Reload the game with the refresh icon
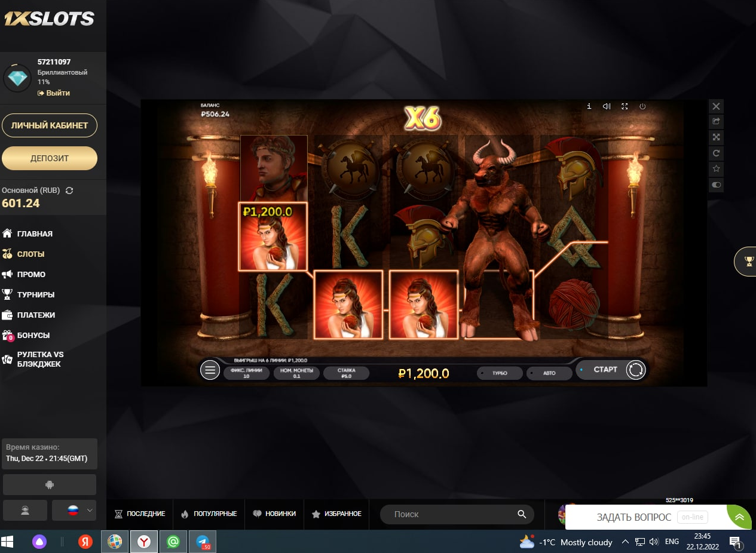 (717, 153)
